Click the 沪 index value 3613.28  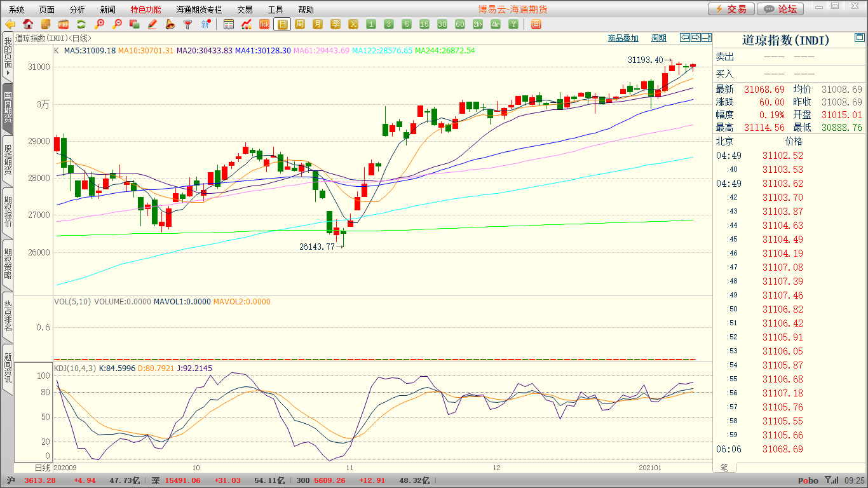pos(40,480)
